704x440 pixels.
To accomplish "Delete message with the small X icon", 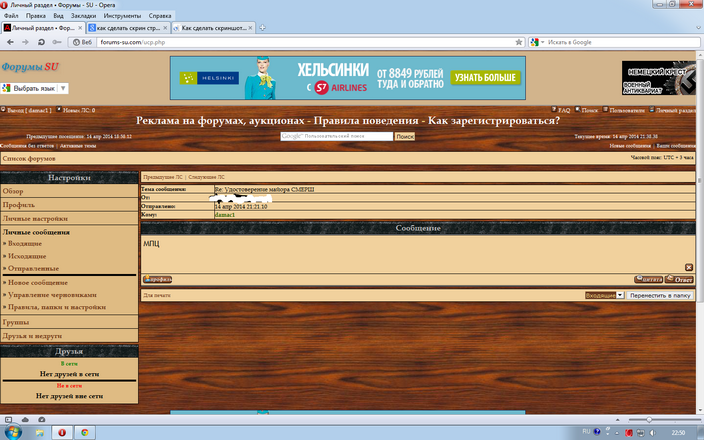I will [x=688, y=267].
